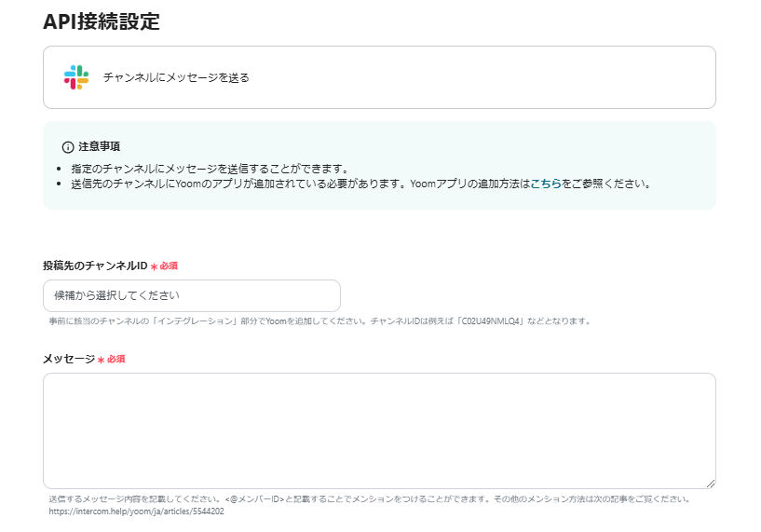Select the チャンネルにメッセージを送る action card

click(x=379, y=77)
